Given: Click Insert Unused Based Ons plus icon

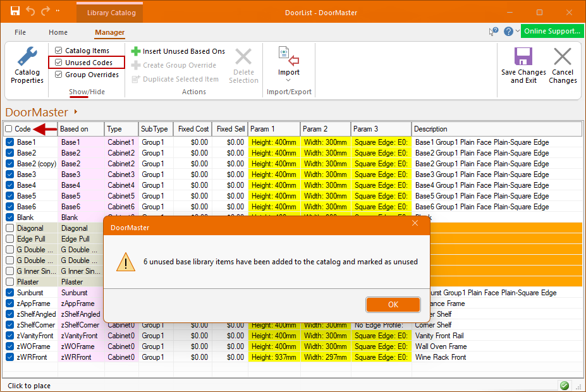Looking at the screenshot, I should pos(136,51).
